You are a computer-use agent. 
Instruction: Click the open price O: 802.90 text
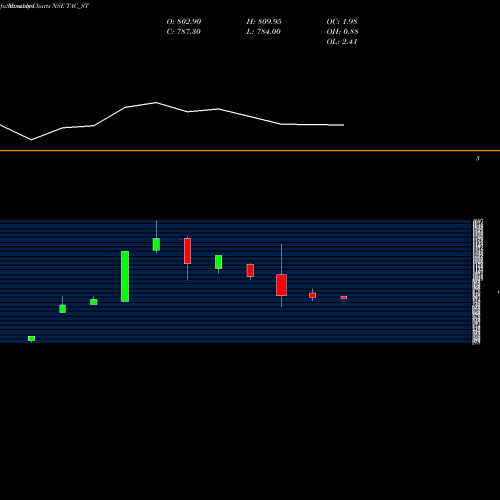coord(184,22)
